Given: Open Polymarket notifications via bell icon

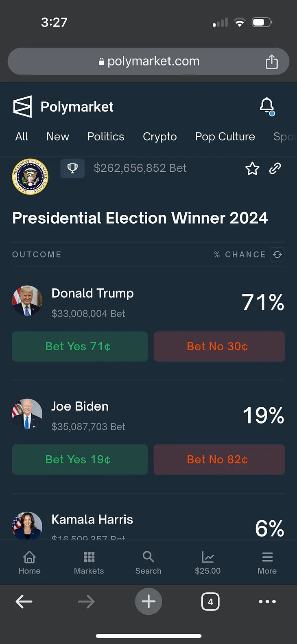Looking at the screenshot, I should pyautogui.click(x=267, y=105).
